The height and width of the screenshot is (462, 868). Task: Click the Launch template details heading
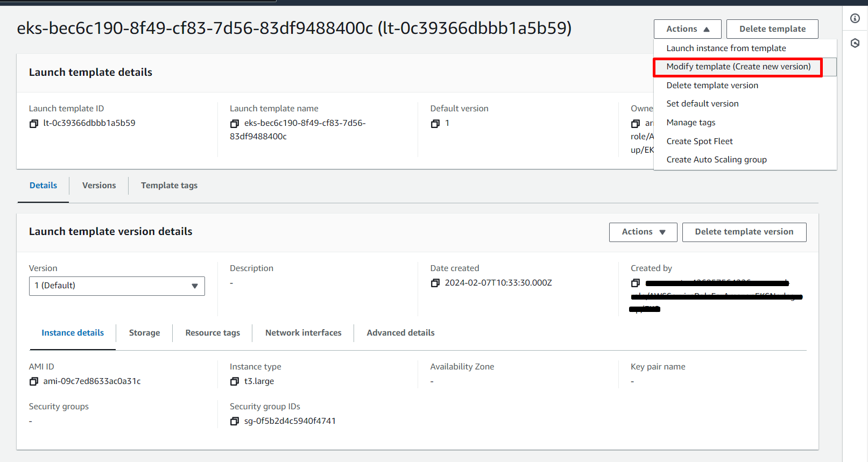point(90,73)
